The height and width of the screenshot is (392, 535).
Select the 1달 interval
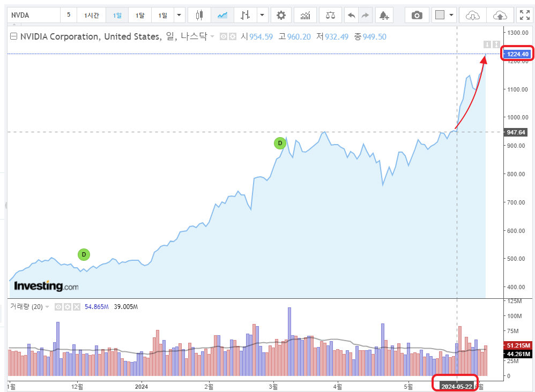click(x=140, y=15)
